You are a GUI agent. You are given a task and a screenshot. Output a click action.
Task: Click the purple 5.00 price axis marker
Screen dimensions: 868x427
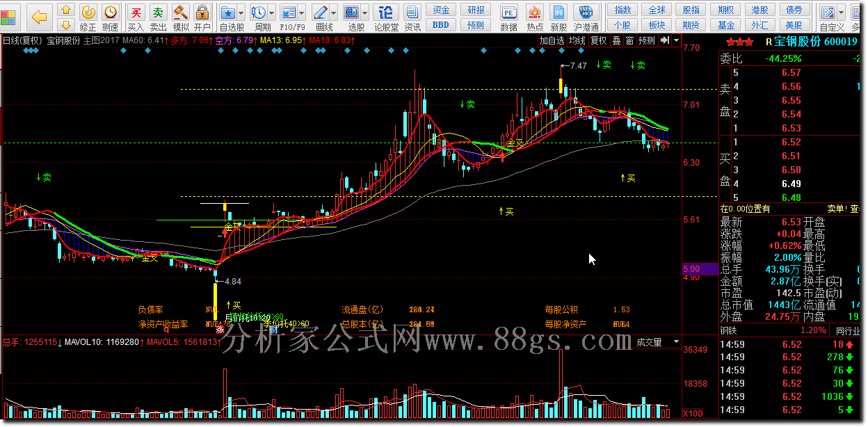click(700, 269)
